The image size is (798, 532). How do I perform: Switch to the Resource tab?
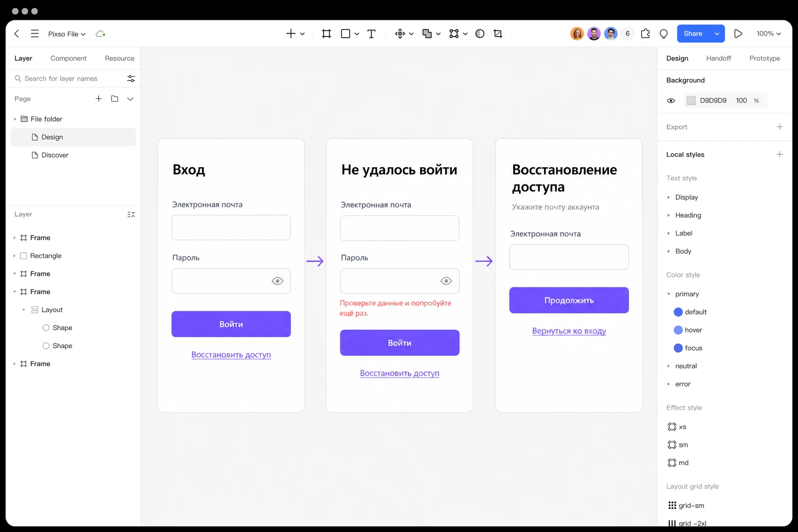(x=119, y=58)
